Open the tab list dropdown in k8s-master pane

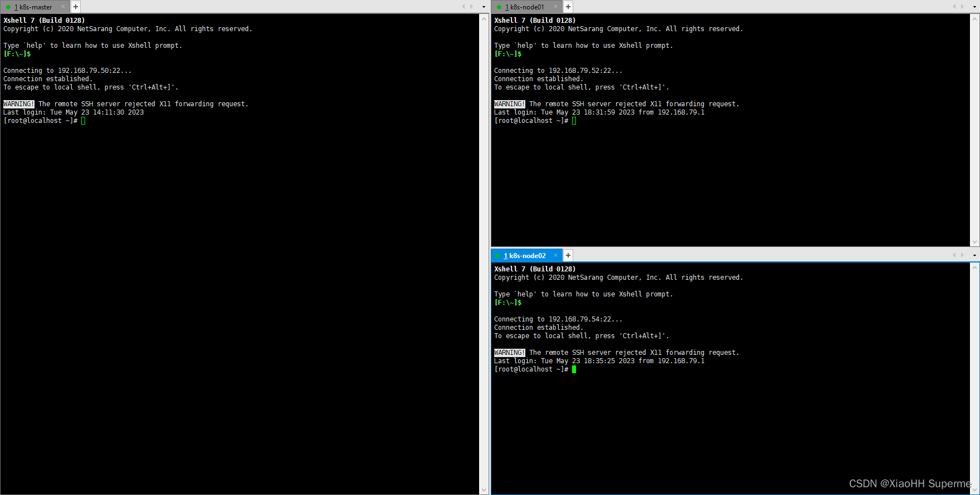coord(484,7)
